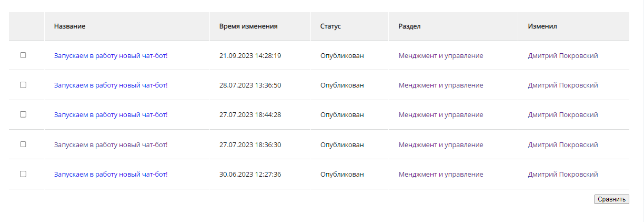
Task: Open Дмитрий Покровский link in first row
Action: click(563, 55)
